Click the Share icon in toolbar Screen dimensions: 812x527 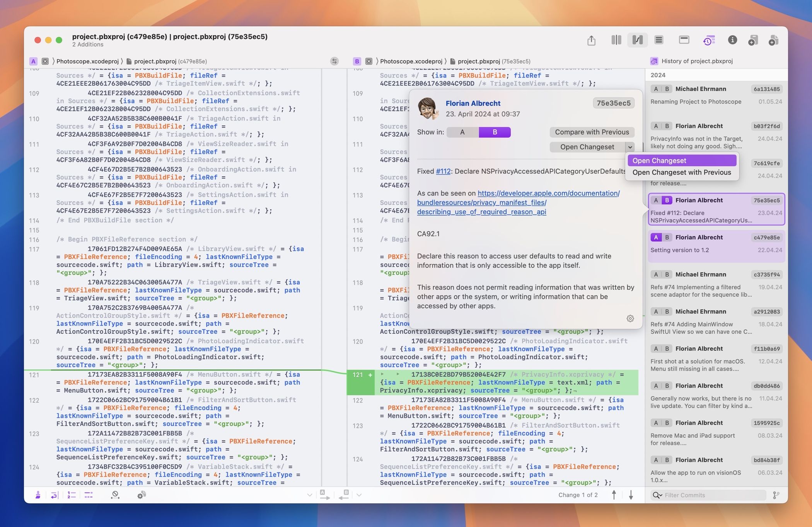[591, 40]
